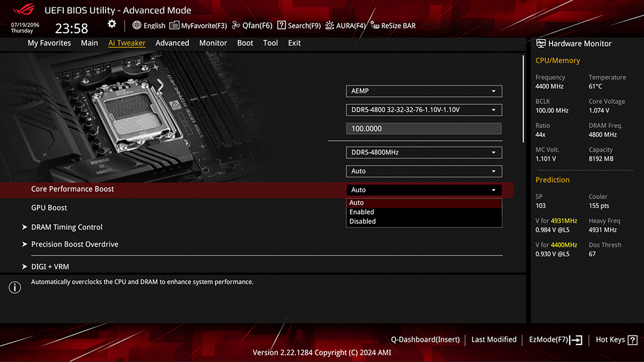Select Disabled in the dropdown list
Viewport: 644px width, 362px height.
coord(424,222)
